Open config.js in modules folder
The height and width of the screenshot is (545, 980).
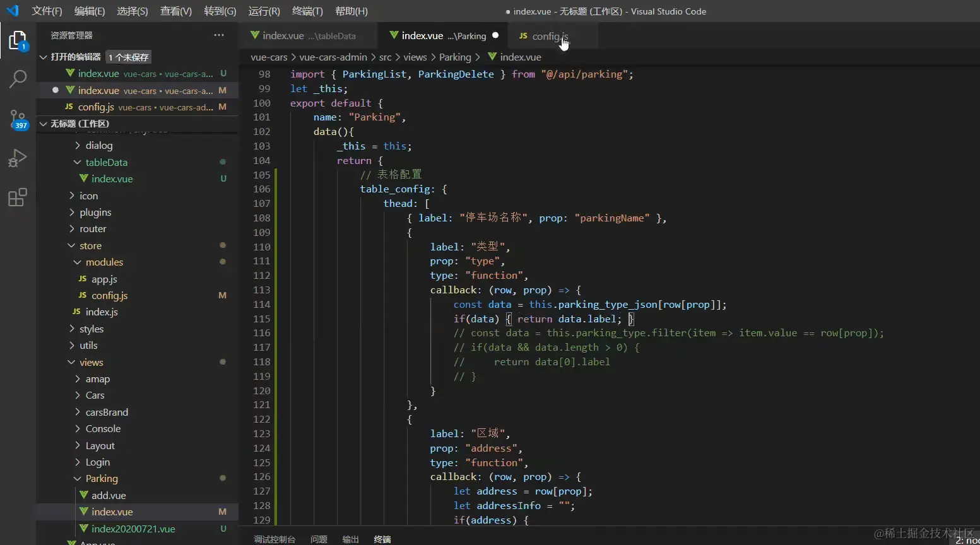tap(138, 295)
